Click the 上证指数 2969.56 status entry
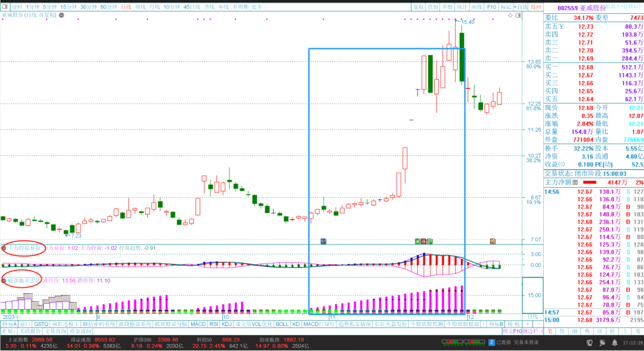 (31, 340)
